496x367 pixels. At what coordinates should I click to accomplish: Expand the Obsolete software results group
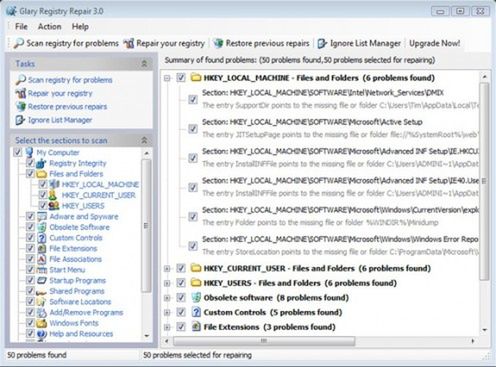click(x=167, y=298)
